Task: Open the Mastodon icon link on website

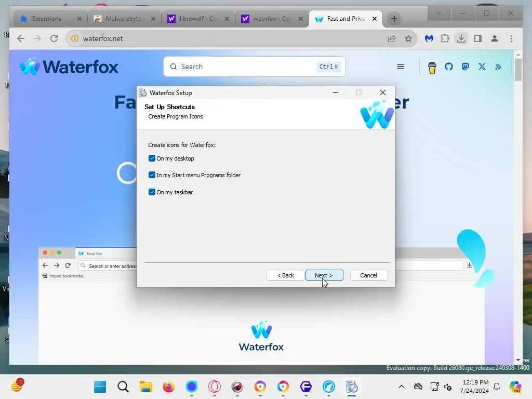Action: pyautogui.click(x=465, y=66)
